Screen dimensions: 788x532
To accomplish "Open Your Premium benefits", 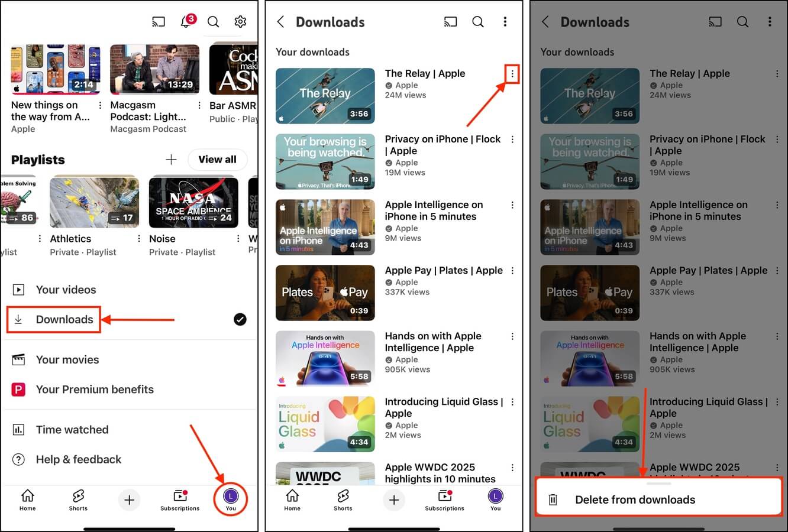I will coord(129,390).
